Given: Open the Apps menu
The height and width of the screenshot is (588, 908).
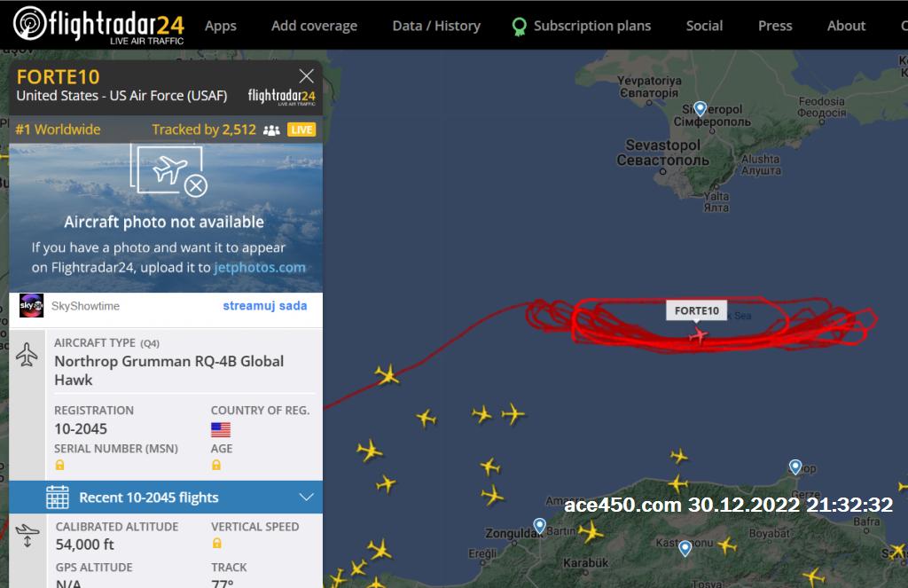Looking at the screenshot, I should click(221, 26).
